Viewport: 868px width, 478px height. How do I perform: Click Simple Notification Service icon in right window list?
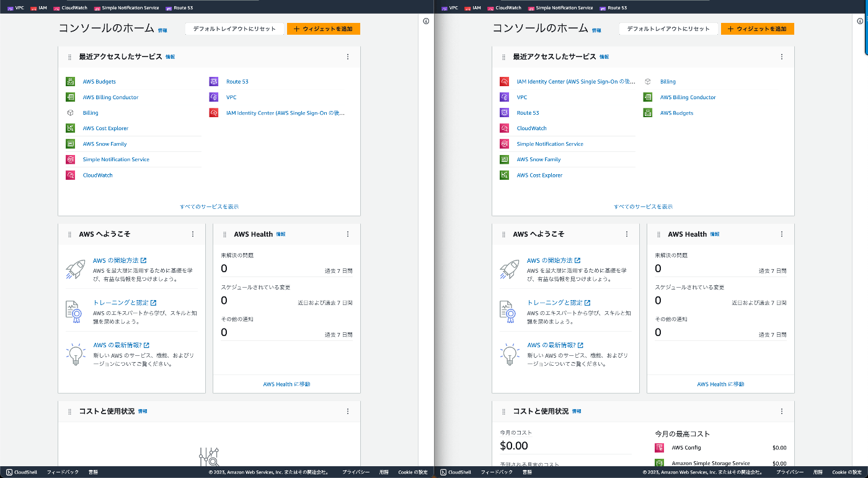click(x=505, y=144)
